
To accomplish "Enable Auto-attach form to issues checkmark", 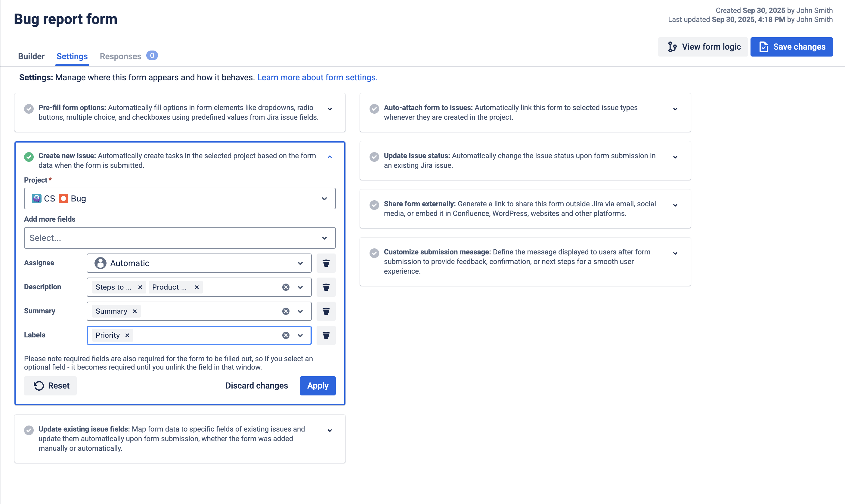I will pyautogui.click(x=374, y=109).
